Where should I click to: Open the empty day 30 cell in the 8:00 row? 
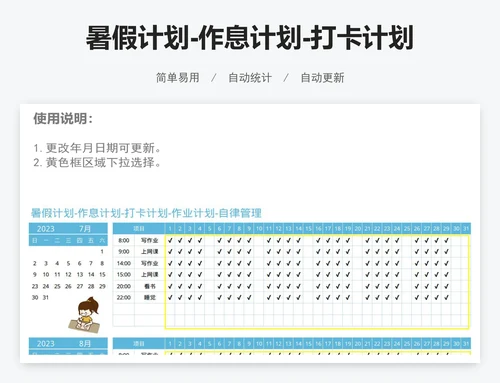tap(456, 240)
